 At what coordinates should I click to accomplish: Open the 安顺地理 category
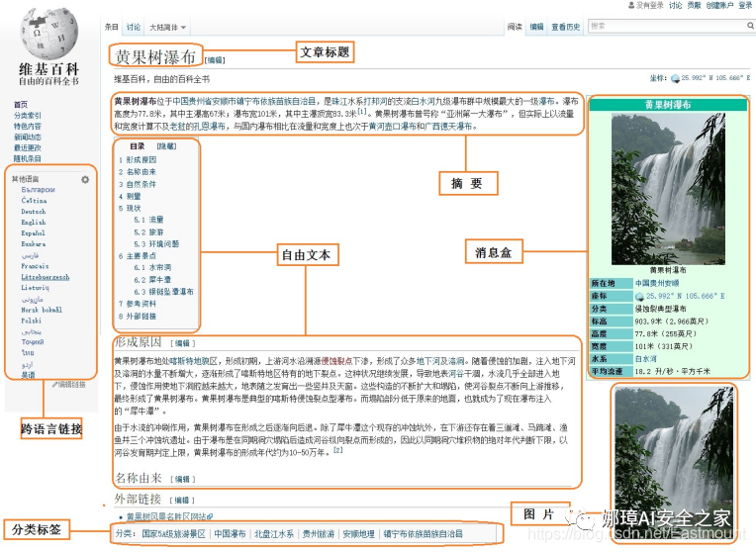coord(359,534)
